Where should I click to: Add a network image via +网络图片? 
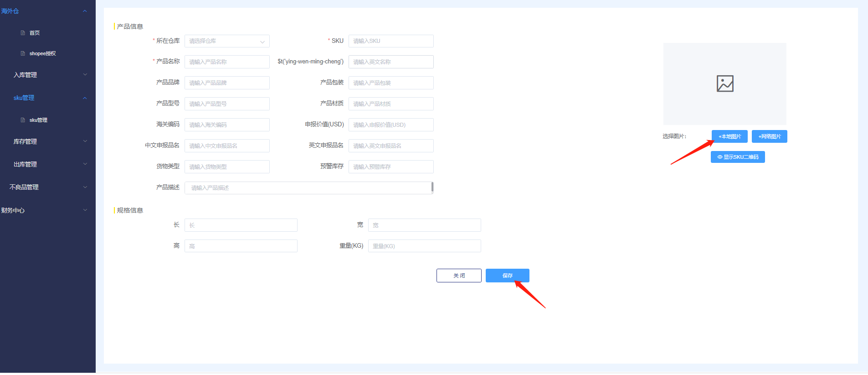tap(769, 136)
